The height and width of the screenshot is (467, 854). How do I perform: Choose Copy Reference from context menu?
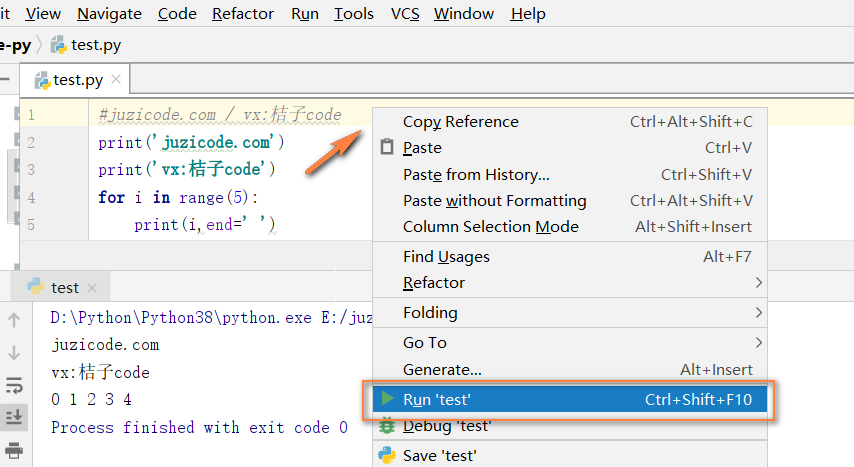click(x=570, y=122)
